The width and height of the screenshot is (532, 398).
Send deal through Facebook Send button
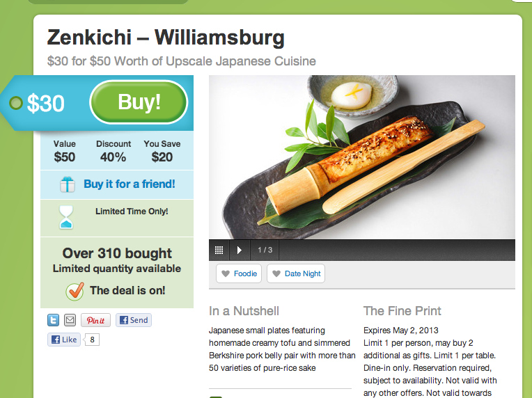click(134, 320)
